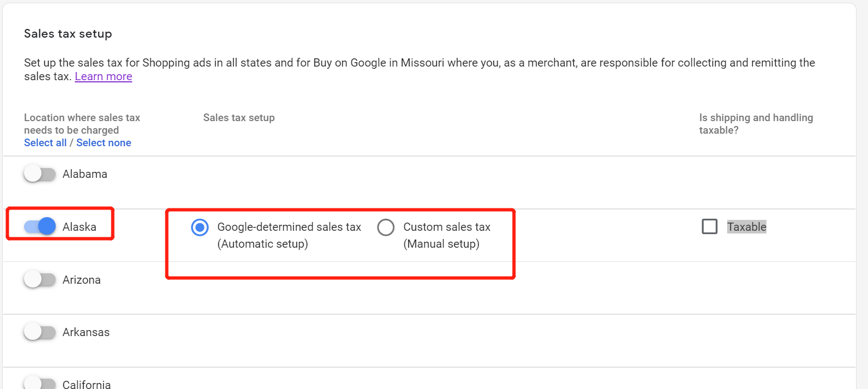Click the Sales tax setup heading

click(68, 34)
